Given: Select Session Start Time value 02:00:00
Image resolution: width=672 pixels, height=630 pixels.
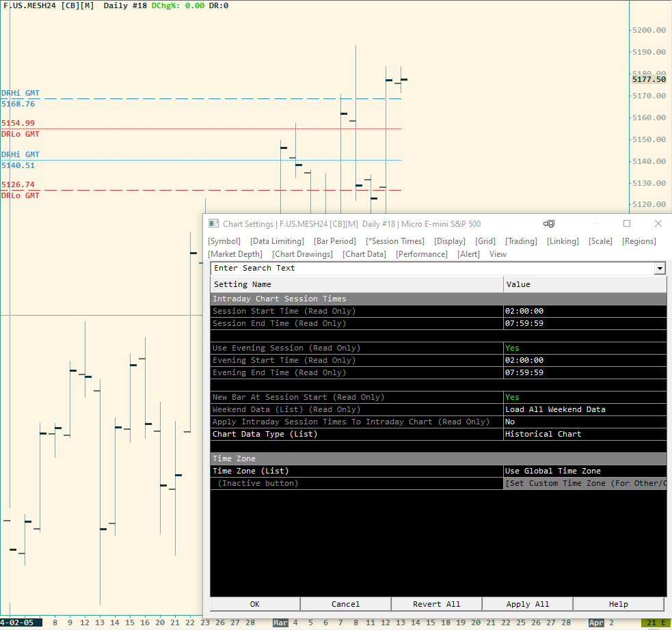Looking at the screenshot, I should pos(585,311).
